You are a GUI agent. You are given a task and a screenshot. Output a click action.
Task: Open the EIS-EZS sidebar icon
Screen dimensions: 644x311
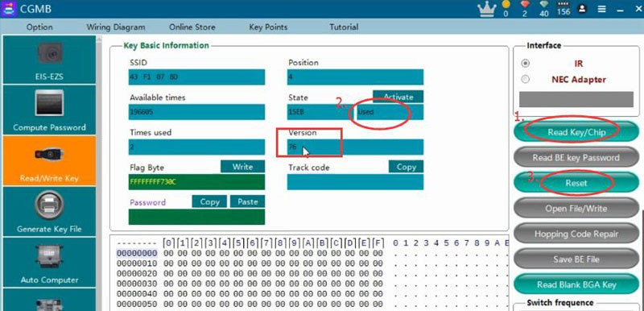(x=49, y=60)
